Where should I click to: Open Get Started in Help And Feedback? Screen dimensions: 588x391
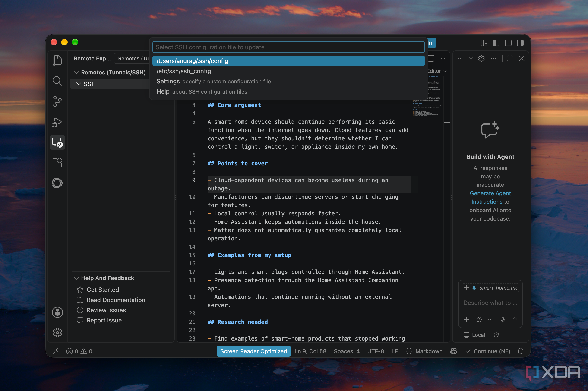(103, 290)
